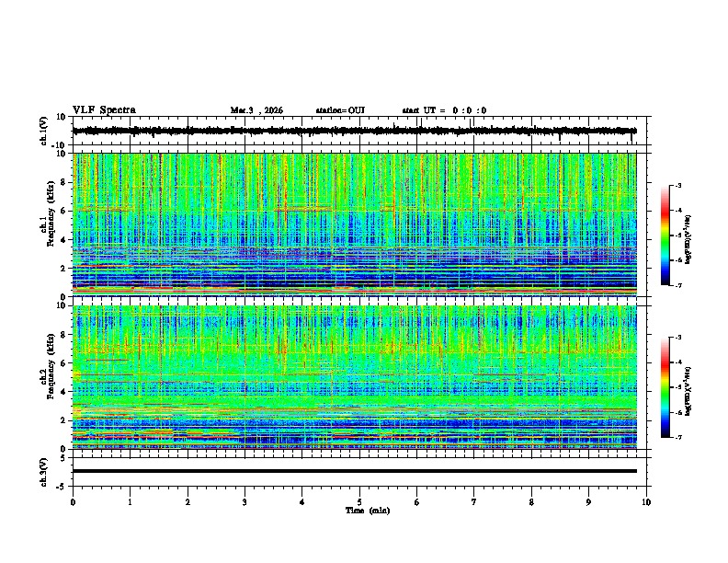Image resolution: width=728 pixels, height=563 pixels.
Task: Click the "VLF Spectra" title text
Action: 104,110
